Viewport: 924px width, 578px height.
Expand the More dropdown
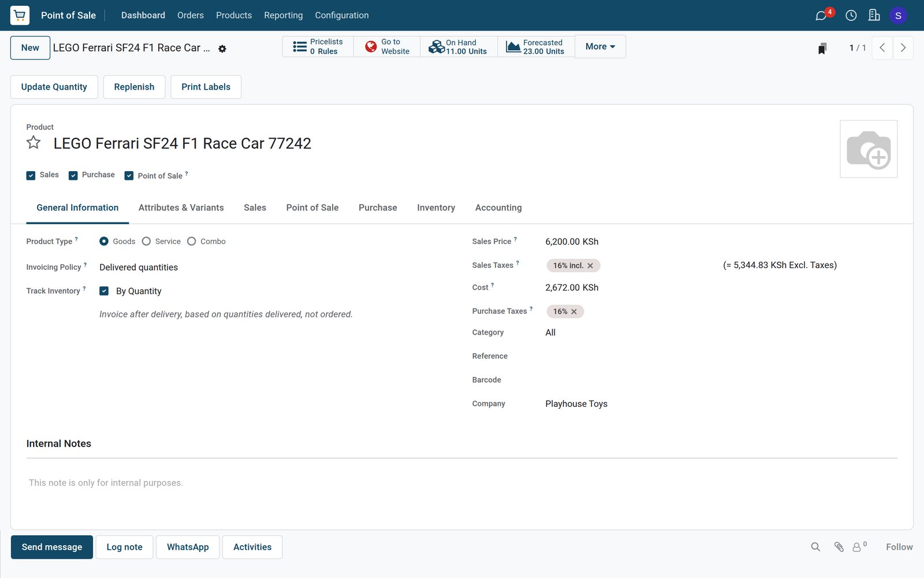pyautogui.click(x=600, y=47)
